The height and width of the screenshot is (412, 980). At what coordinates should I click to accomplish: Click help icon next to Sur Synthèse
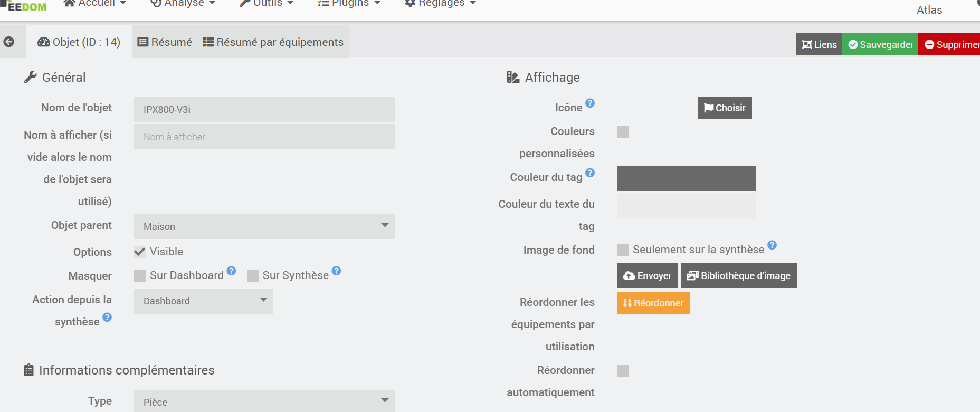pyautogui.click(x=336, y=271)
